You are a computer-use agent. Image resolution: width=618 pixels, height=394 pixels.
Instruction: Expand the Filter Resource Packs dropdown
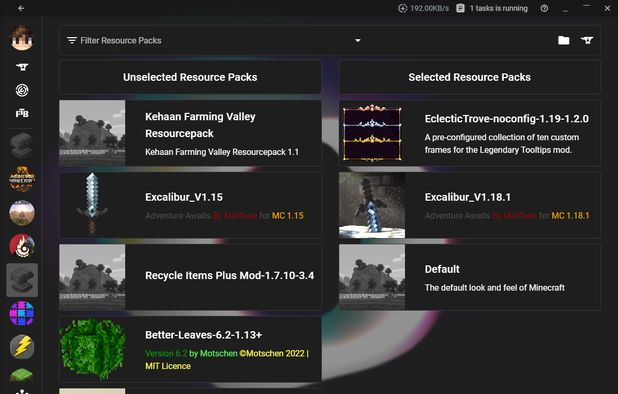357,40
